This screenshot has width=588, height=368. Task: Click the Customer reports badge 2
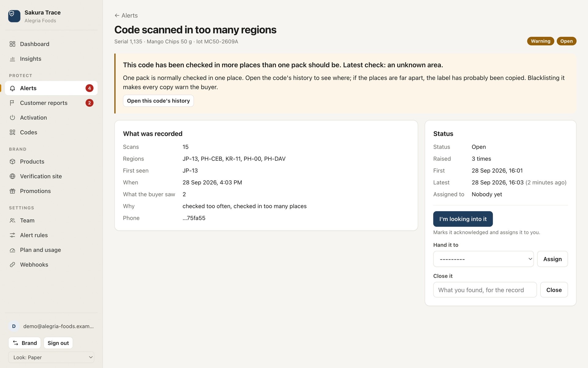click(x=89, y=103)
